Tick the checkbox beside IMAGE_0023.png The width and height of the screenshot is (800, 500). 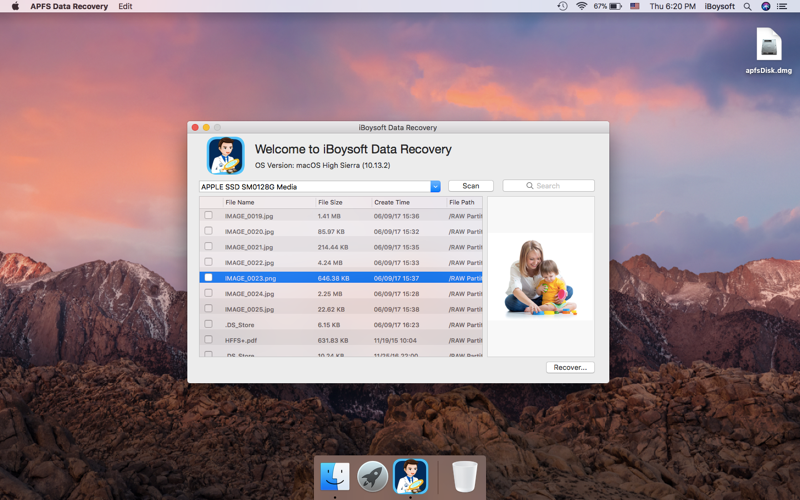(x=209, y=278)
